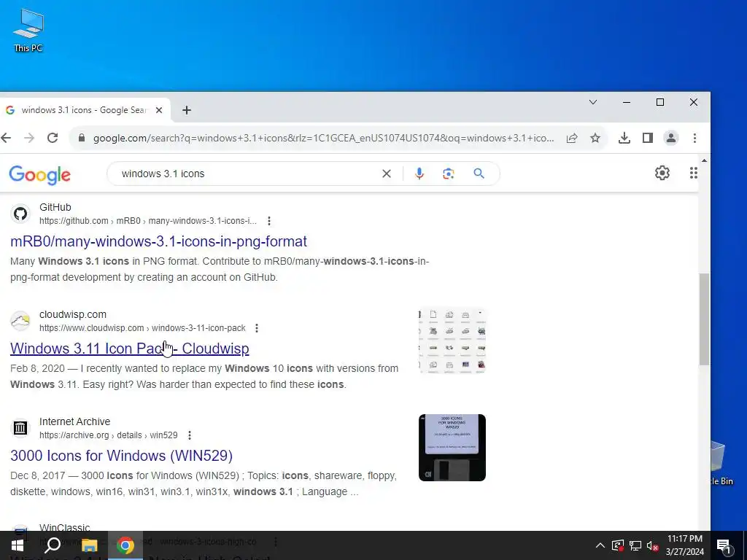Open 3000 Icons for Windows (WIN529) link
747x560 pixels.
pyautogui.click(x=122, y=456)
